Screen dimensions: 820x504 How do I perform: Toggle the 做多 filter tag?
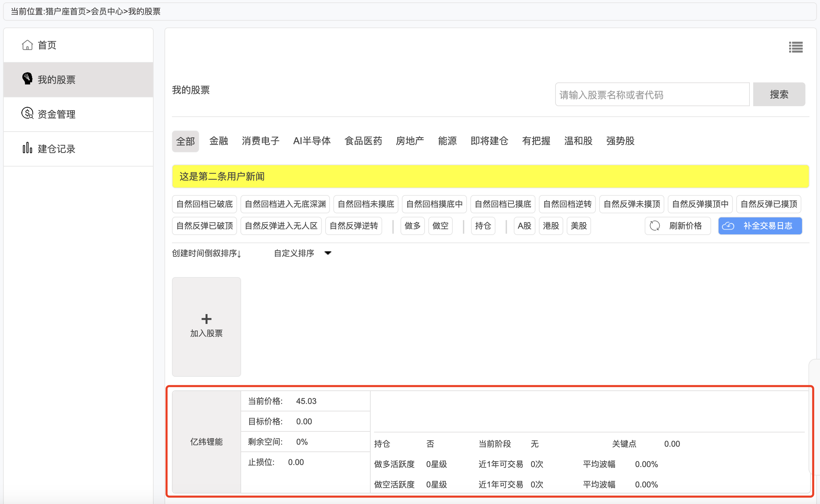pyautogui.click(x=412, y=226)
